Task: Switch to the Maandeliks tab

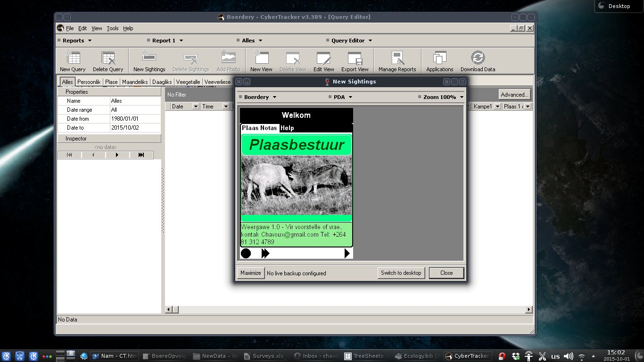Action: 135,82
